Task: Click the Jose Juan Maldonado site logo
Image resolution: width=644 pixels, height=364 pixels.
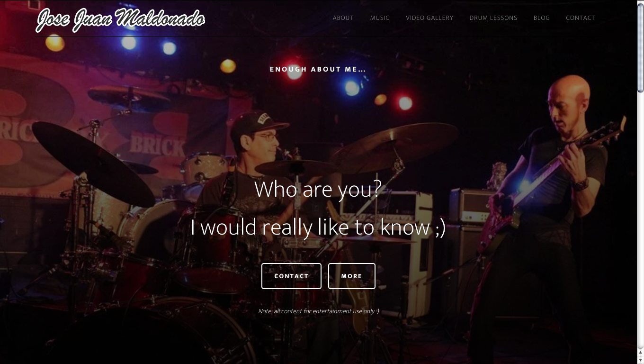Action: (x=121, y=19)
